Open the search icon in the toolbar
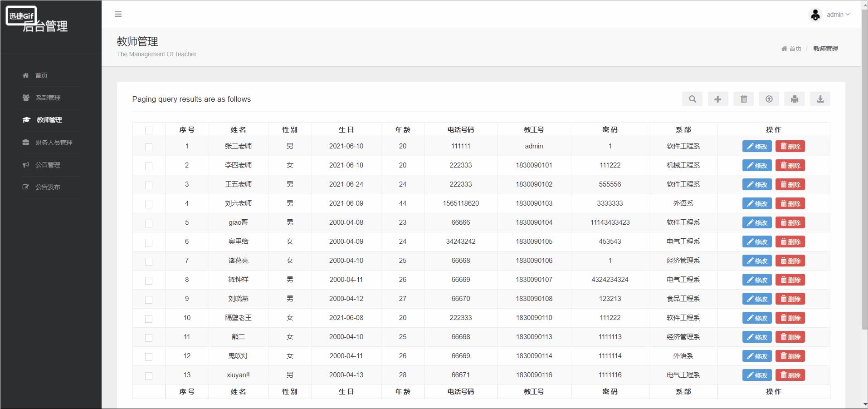 [692, 99]
